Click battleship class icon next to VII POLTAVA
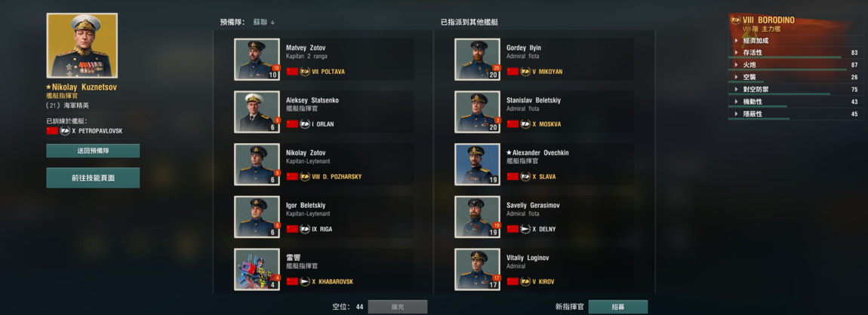868x315 pixels. [x=304, y=72]
